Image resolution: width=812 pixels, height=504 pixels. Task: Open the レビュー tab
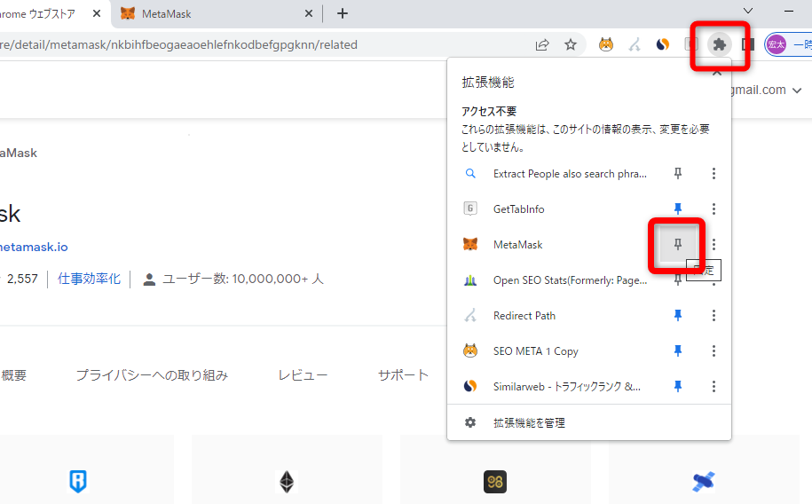click(303, 375)
